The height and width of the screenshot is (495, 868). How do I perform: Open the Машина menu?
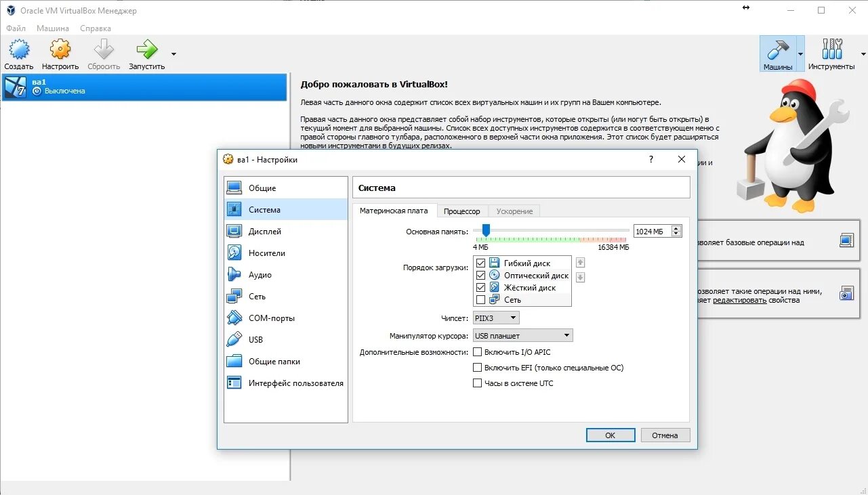coord(53,28)
